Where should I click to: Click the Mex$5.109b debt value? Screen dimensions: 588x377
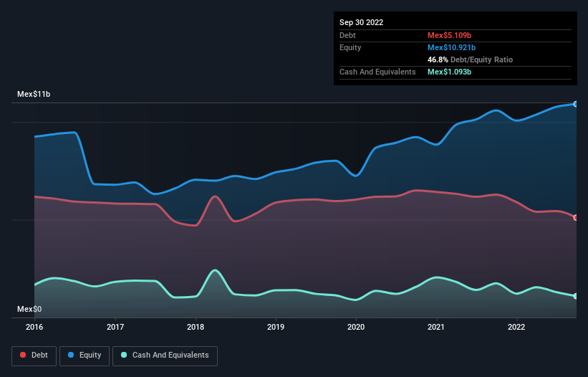coord(449,35)
